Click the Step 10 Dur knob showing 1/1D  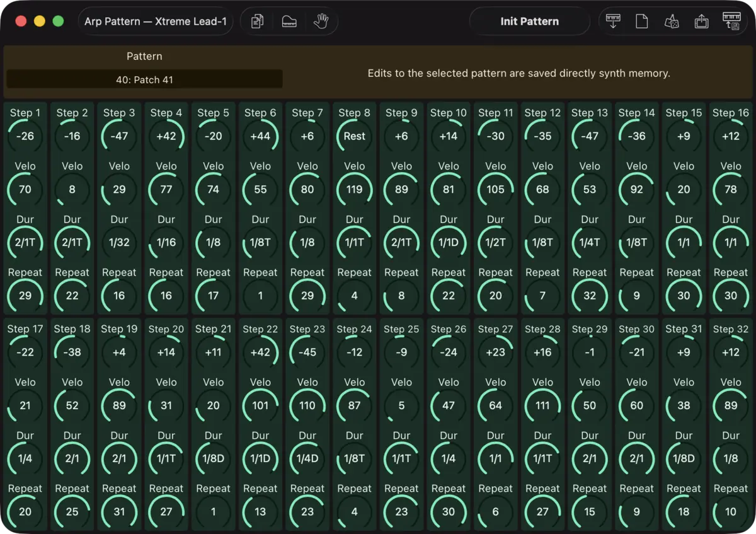[x=449, y=243]
